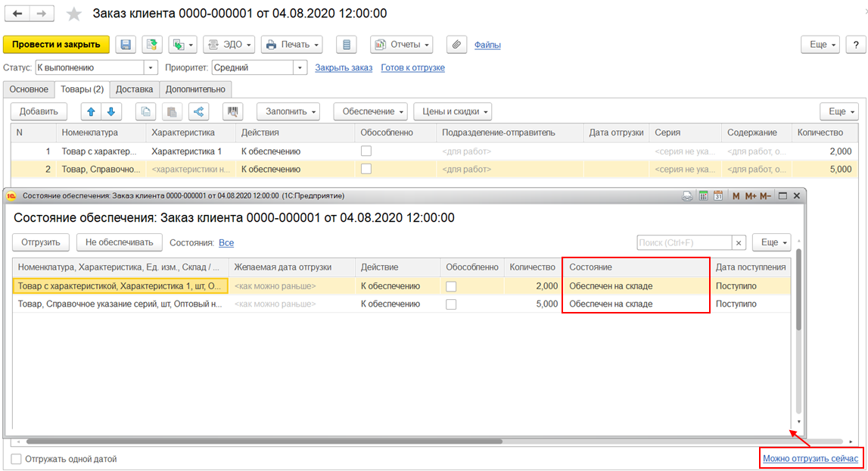Open the Обеспечение dropdown
868x471 pixels.
(x=370, y=111)
